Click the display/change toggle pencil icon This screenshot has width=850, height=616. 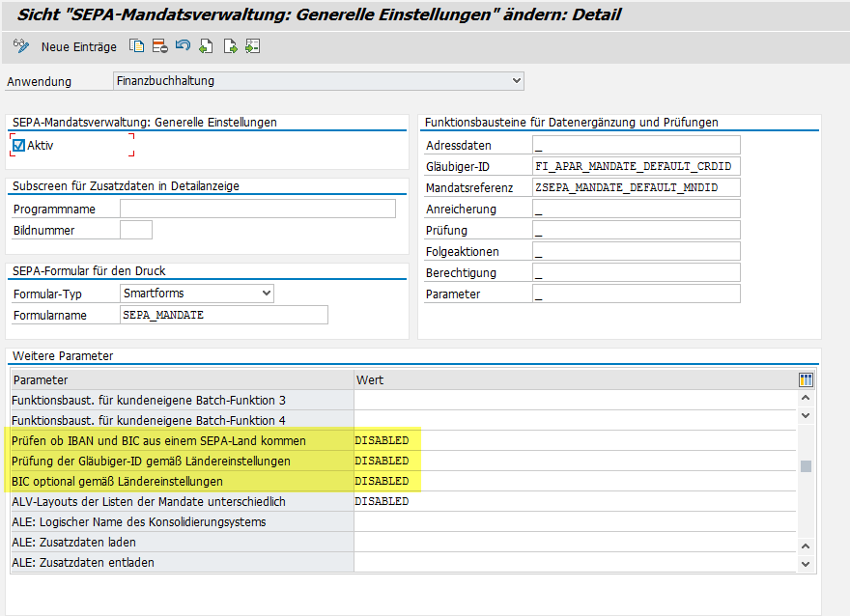[21, 46]
